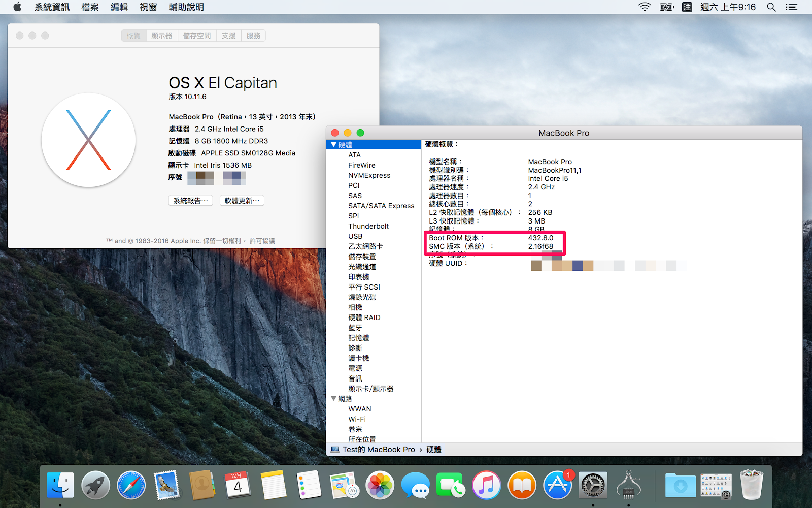Switch to 顯示器 tab in About window

[162, 36]
